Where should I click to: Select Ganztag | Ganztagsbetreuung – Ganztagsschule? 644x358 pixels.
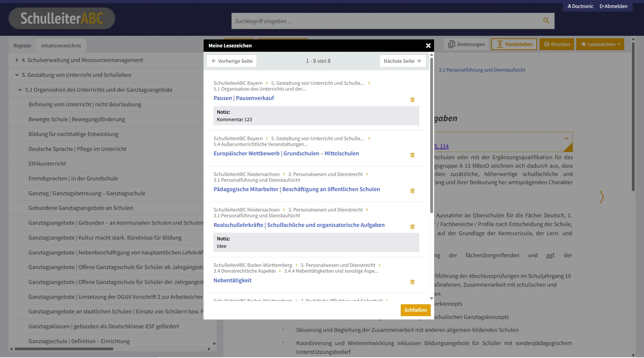tap(87, 194)
